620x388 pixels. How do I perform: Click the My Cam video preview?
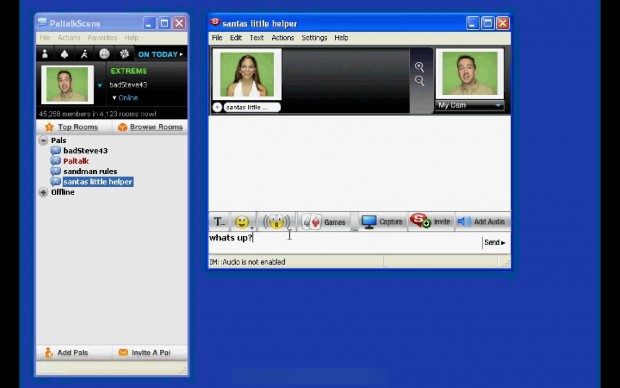click(470, 74)
